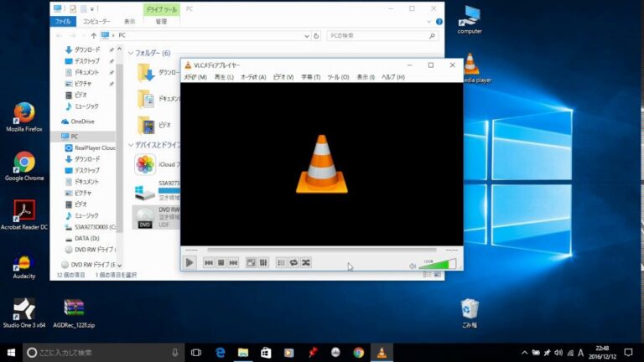Skip to next media in VLC
The width and height of the screenshot is (644, 362).
[233, 262]
